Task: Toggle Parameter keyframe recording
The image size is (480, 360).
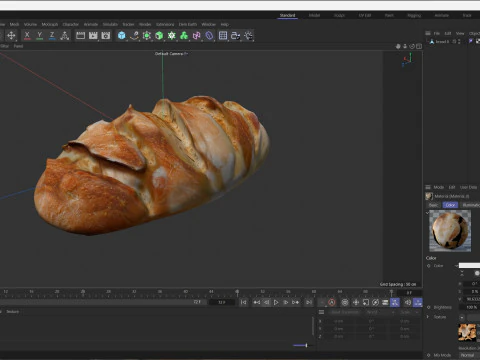Action: click(x=385, y=302)
